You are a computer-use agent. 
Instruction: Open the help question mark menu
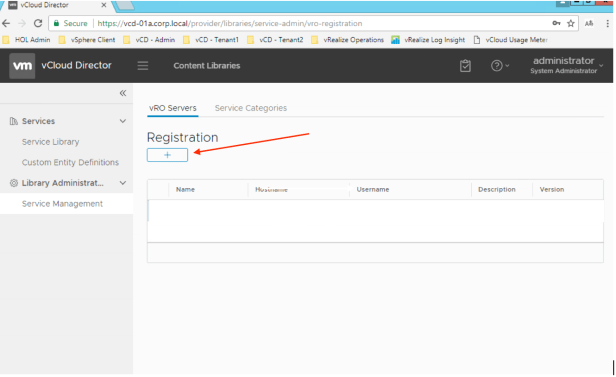499,66
